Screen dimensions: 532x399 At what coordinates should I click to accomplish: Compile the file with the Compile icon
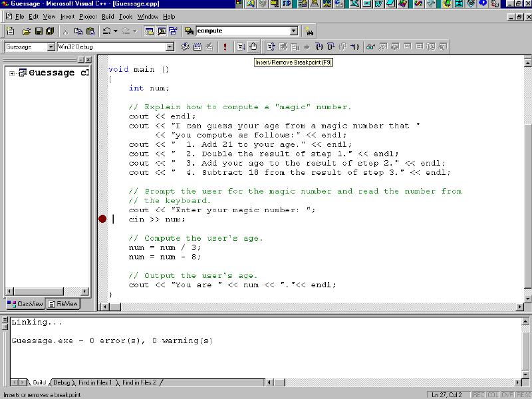click(186, 47)
